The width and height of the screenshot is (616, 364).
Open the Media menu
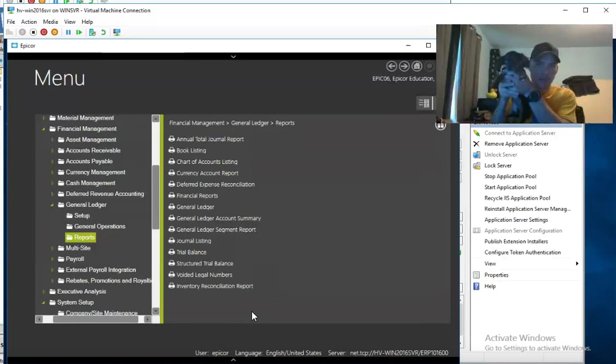50,22
